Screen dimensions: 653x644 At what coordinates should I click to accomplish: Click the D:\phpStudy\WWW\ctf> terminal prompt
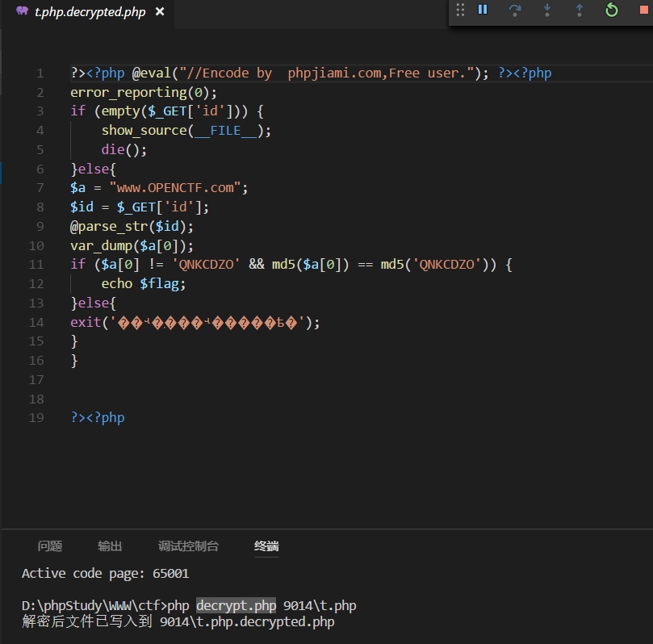coord(94,605)
